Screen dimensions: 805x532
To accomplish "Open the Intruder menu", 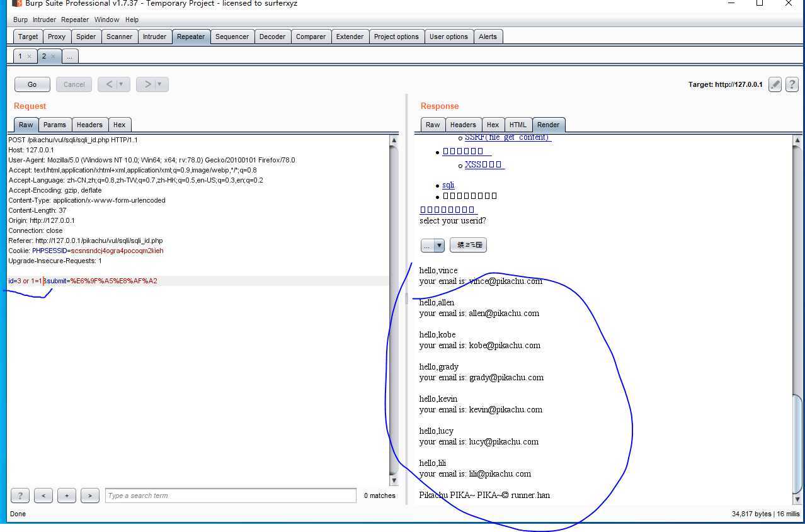I will (x=45, y=20).
